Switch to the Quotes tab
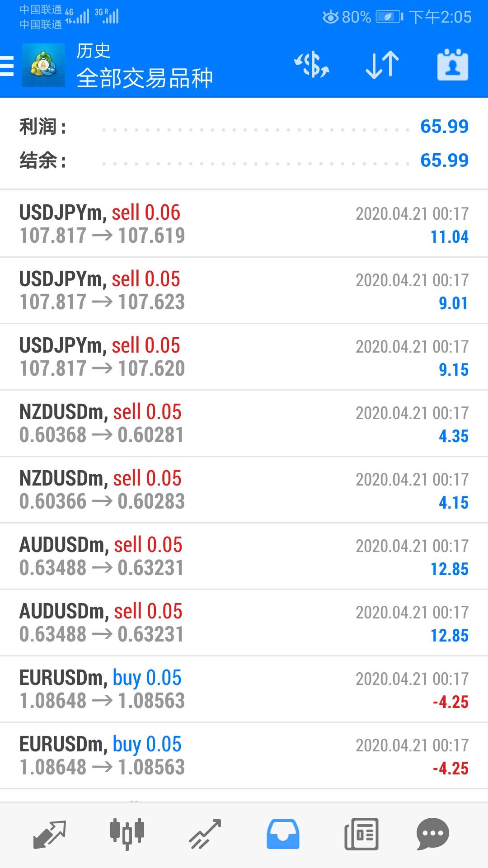The height and width of the screenshot is (868, 488). tap(50, 834)
